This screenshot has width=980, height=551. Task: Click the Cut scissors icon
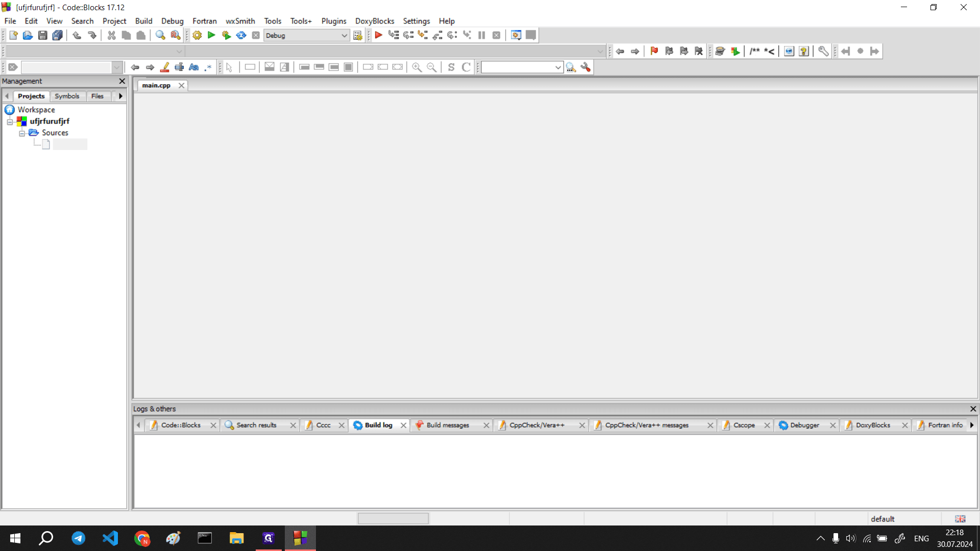pos(111,35)
